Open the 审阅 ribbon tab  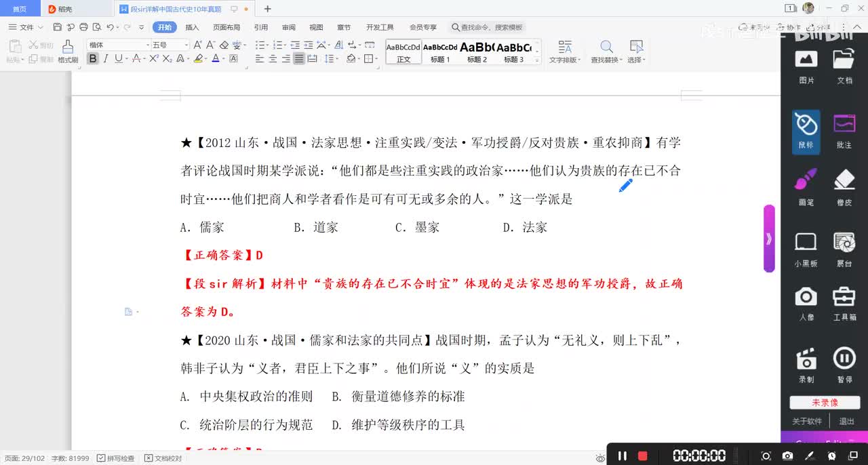pyautogui.click(x=289, y=28)
